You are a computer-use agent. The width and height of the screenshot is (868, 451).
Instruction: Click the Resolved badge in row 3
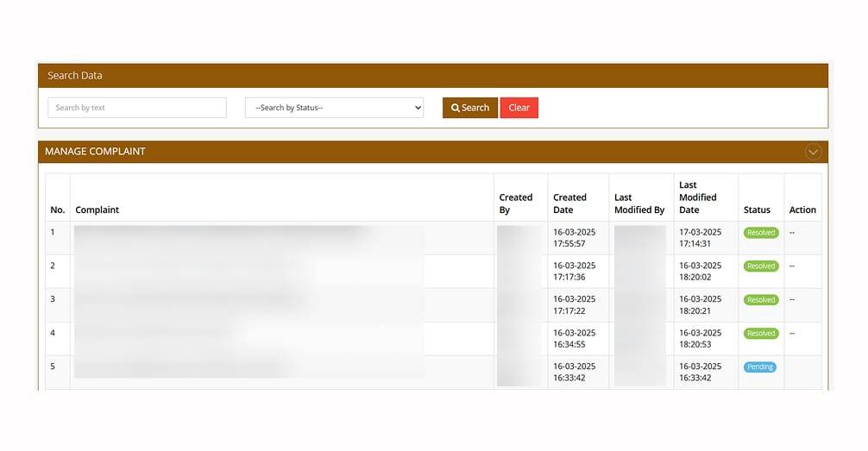pyautogui.click(x=760, y=300)
